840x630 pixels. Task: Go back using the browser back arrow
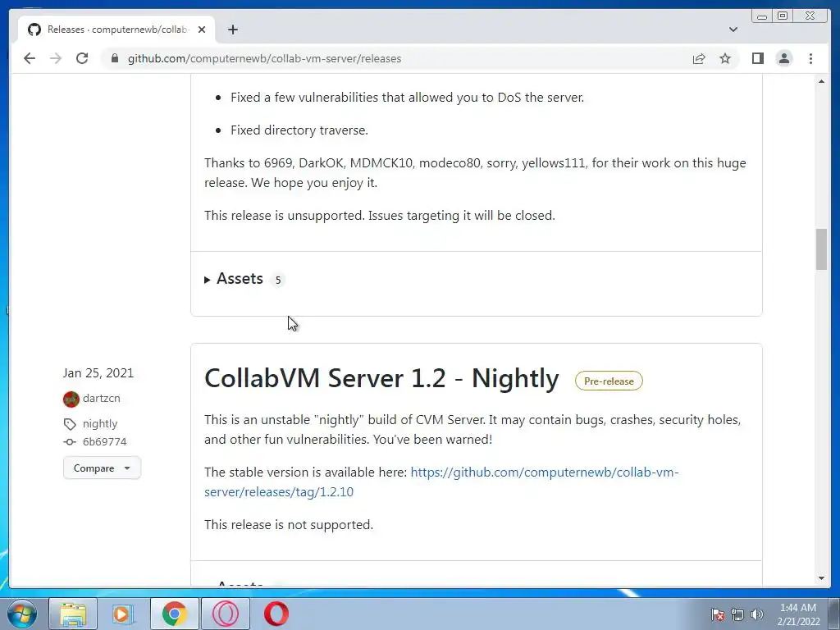pos(30,58)
